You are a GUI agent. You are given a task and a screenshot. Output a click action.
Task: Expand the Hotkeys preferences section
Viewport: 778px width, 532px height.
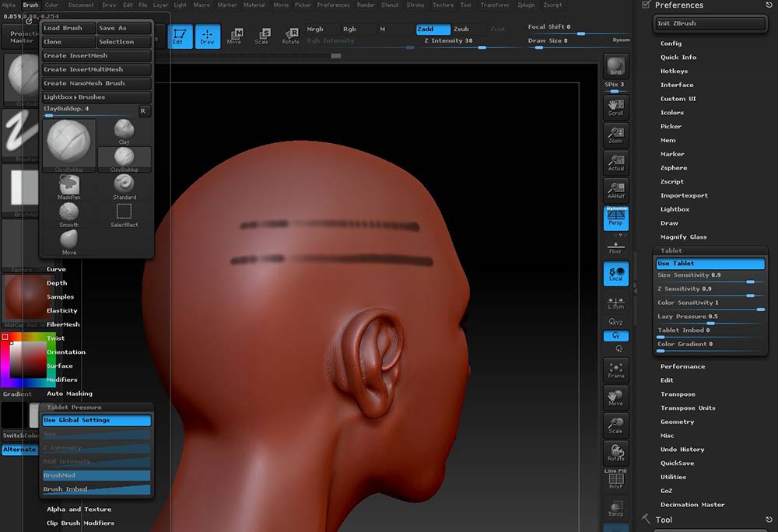click(674, 71)
